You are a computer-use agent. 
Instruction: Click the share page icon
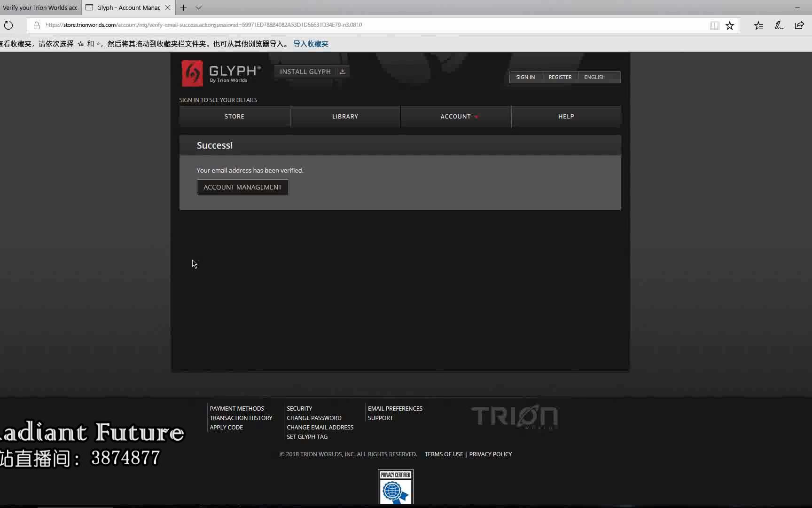[799, 25]
